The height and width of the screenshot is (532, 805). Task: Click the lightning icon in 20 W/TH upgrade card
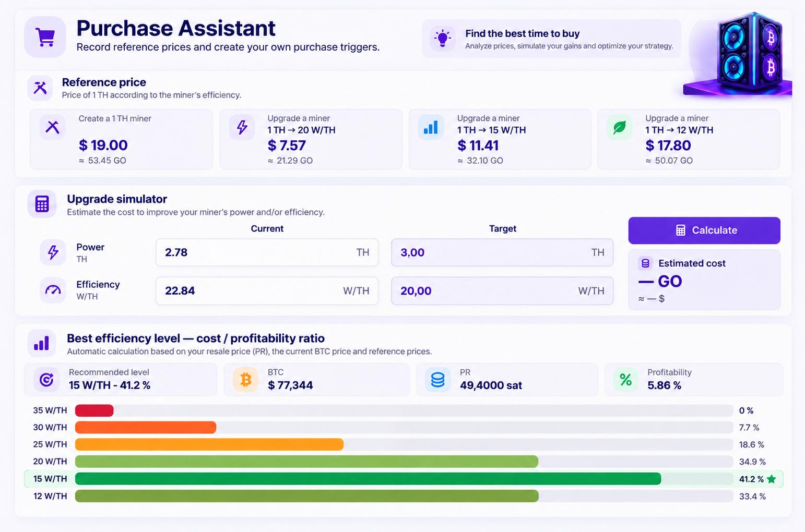[242, 127]
